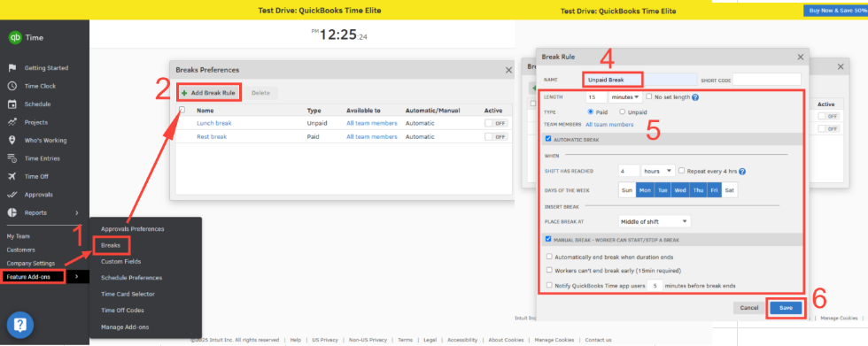This screenshot has height=346, width=868.
Task: Select the Paid radio button
Action: pyautogui.click(x=590, y=111)
